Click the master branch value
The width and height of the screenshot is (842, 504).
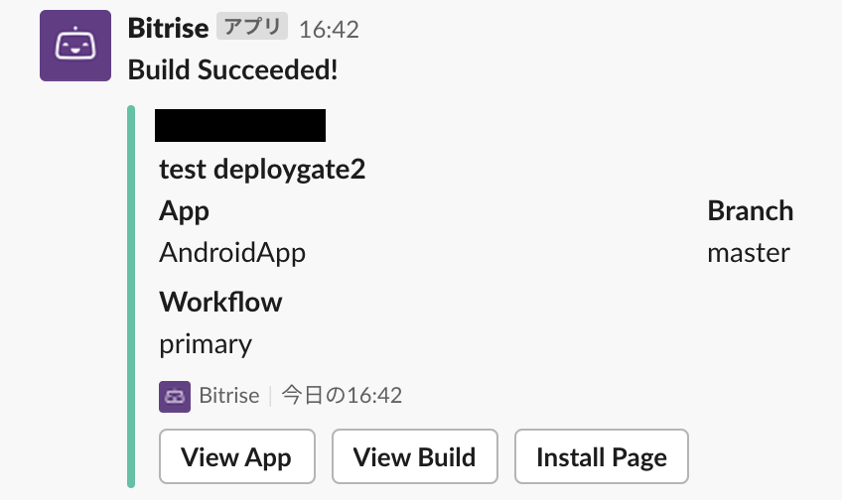pos(749,253)
